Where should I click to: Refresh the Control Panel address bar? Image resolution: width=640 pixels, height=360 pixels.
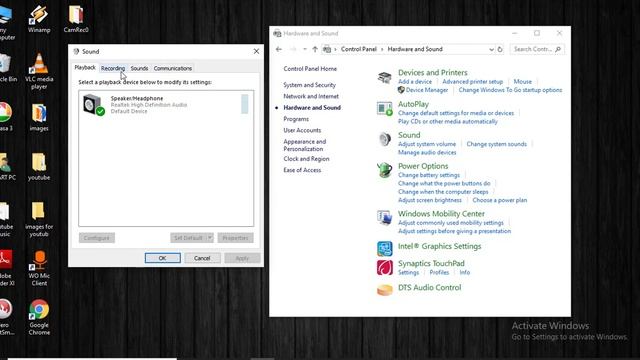(500, 49)
